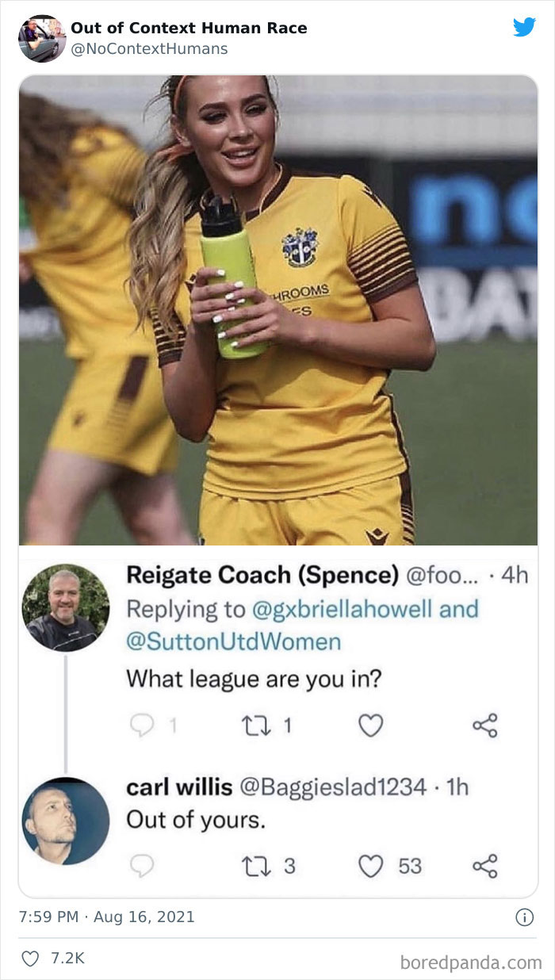555x980 pixels.
Task: Open the @gxbriellahowell mention link
Action: 366,609
